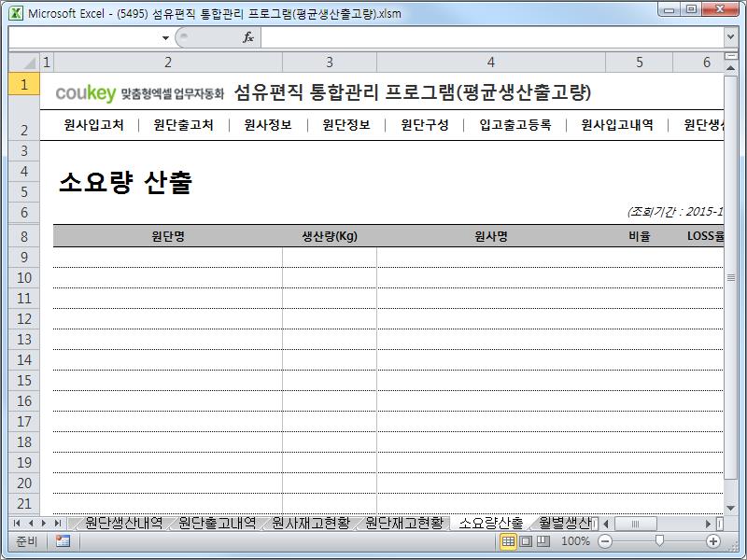Switch to Normal view icon
Image resolution: width=747 pixels, height=560 pixels.
508,541
